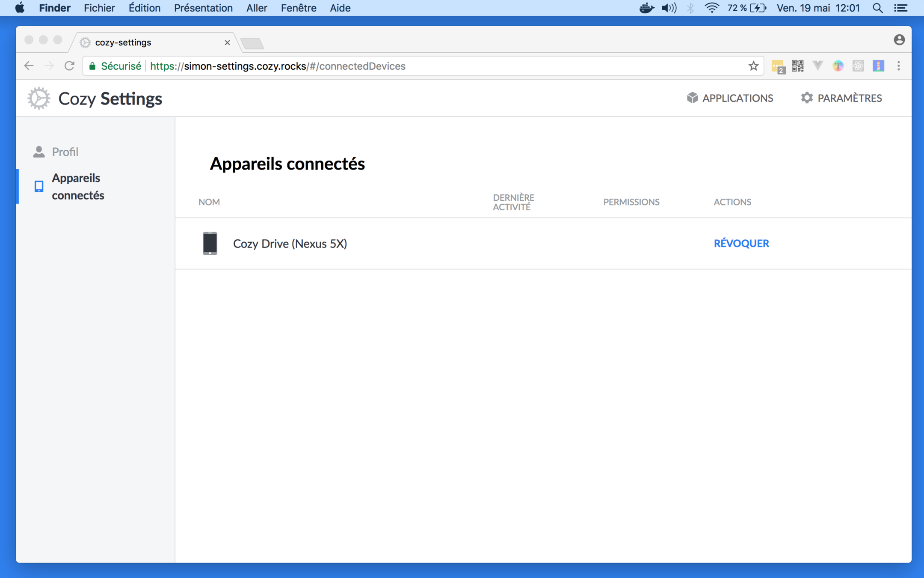The height and width of the screenshot is (578, 924).
Task: Click the React devtools extension icon
Action: tap(858, 66)
